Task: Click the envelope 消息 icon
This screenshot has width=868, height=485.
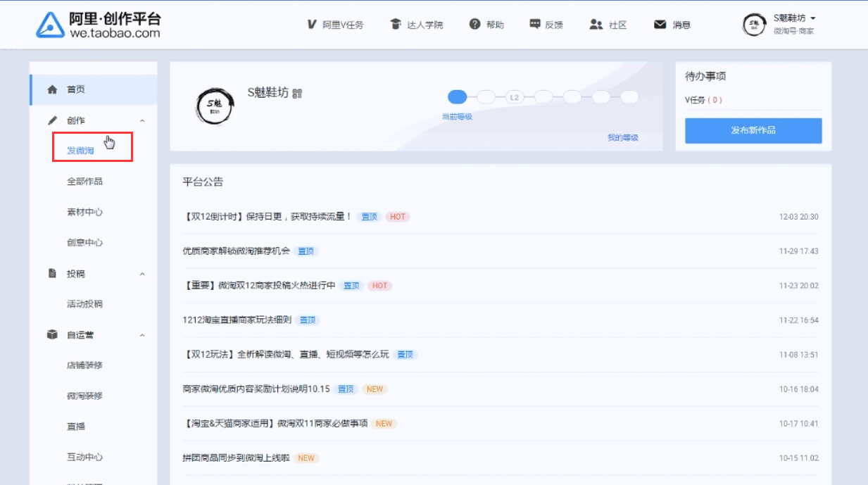Action: tap(660, 25)
